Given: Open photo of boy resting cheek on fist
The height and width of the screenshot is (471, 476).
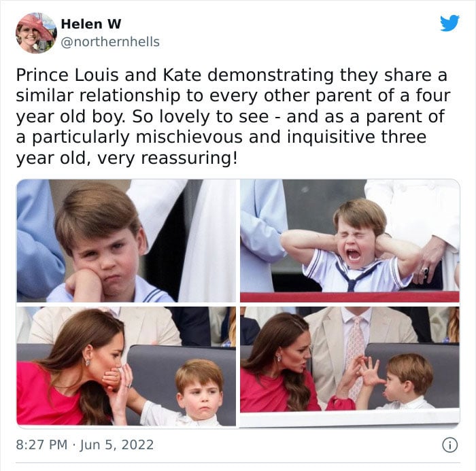Looking at the screenshot, I should pos(126,241).
